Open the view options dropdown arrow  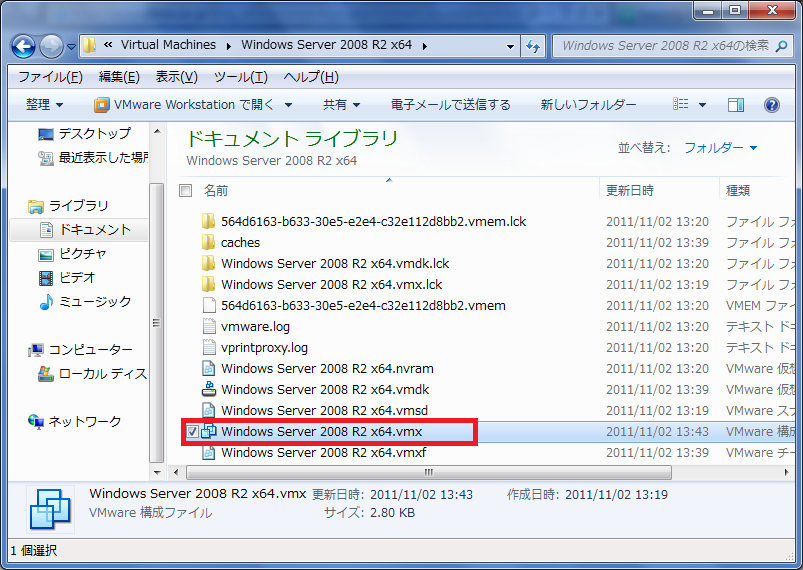tap(703, 105)
